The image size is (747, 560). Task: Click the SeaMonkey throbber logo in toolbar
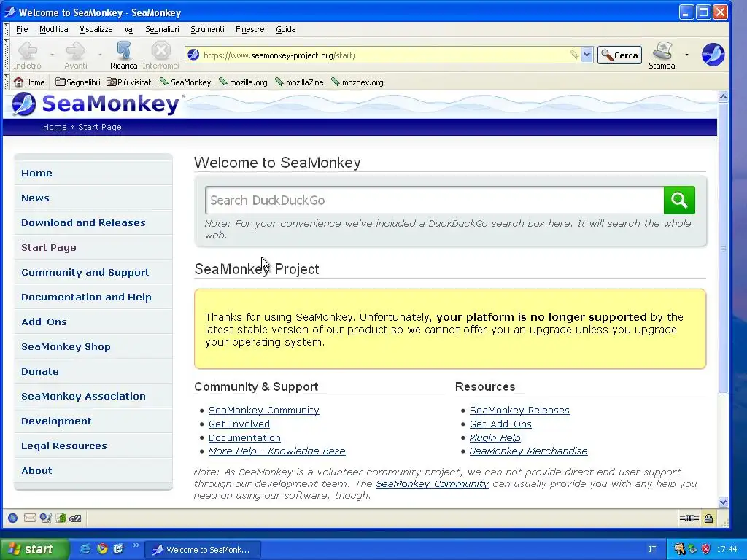(x=713, y=54)
